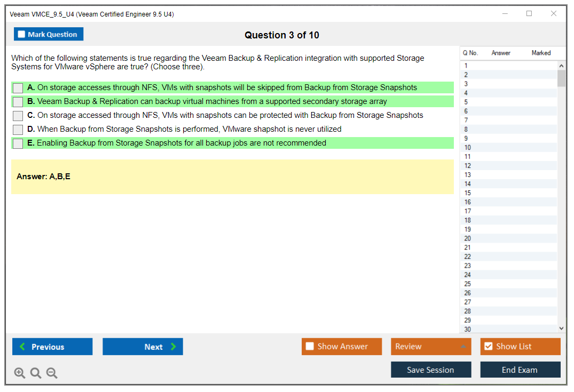Go to the Previous question

click(52, 347)
